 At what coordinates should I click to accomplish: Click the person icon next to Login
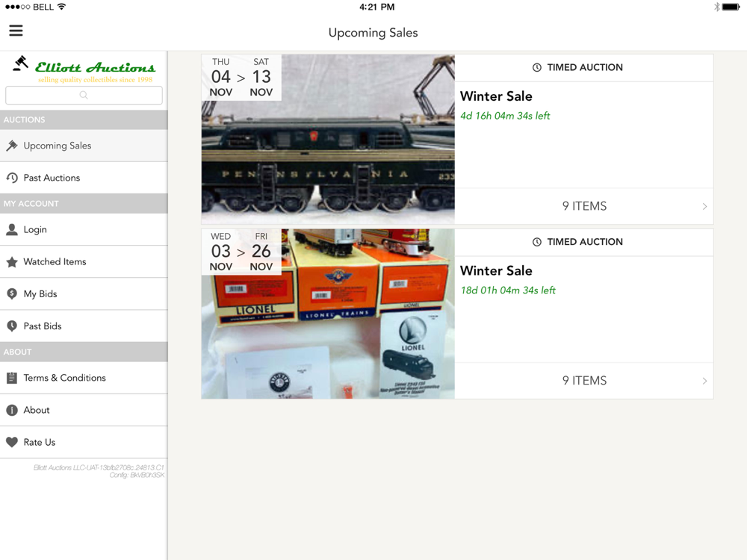[12, 229]
